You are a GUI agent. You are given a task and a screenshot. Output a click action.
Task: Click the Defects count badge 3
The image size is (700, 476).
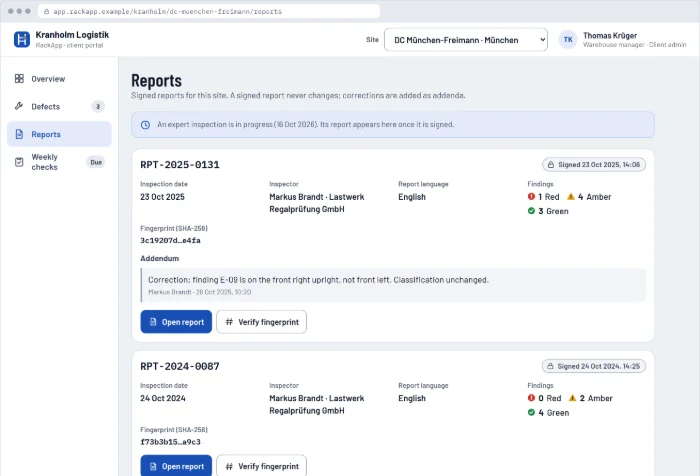pos(98,106)
